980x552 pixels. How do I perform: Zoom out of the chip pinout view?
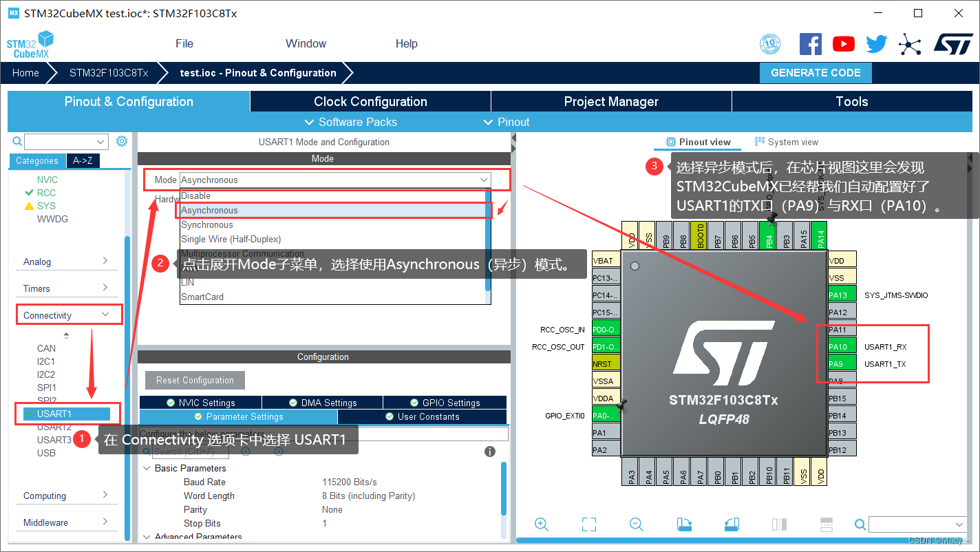pos(637,524)
